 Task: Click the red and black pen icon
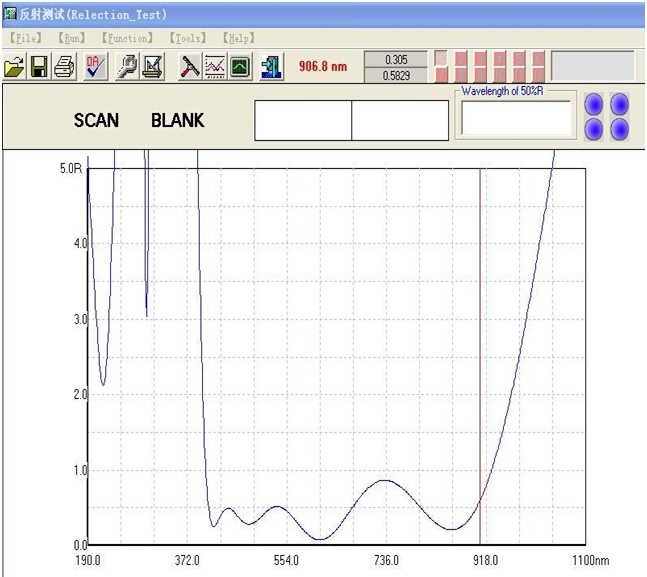(x=190, y=67)
